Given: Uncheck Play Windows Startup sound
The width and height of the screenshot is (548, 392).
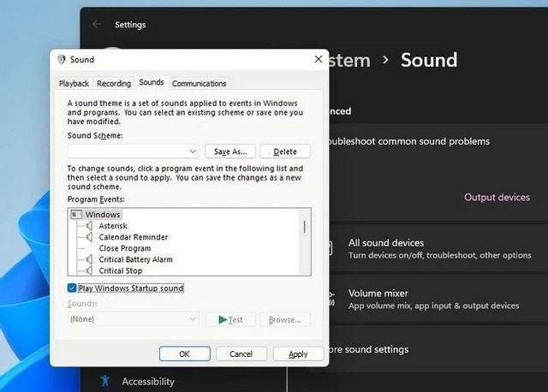Looking at the screenshot, I should pos(72,288).
